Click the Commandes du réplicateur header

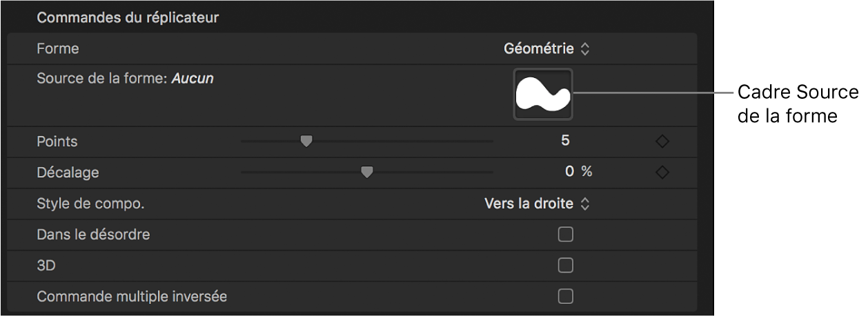pos(128,17)
